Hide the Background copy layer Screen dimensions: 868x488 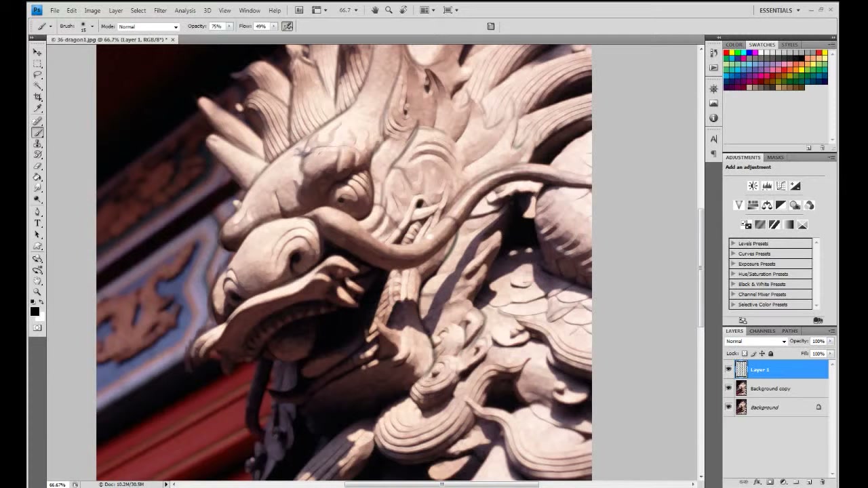click(x=729, y=388)
